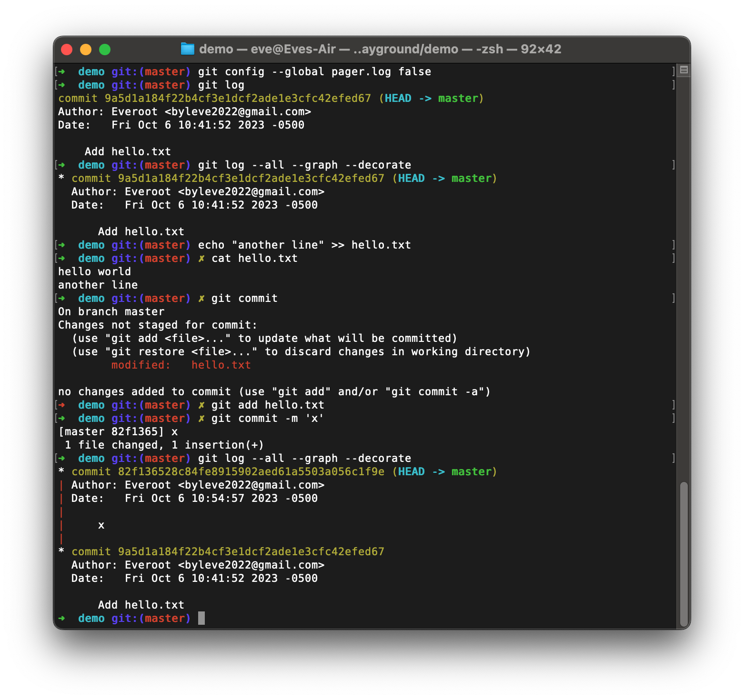Click the red 'modified: hello.txt' text
The image size is (744, 700).
(181, 365)
